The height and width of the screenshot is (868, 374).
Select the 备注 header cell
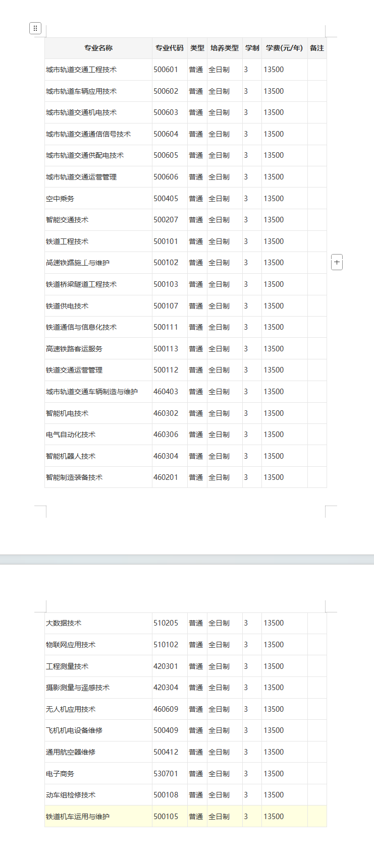317,48
